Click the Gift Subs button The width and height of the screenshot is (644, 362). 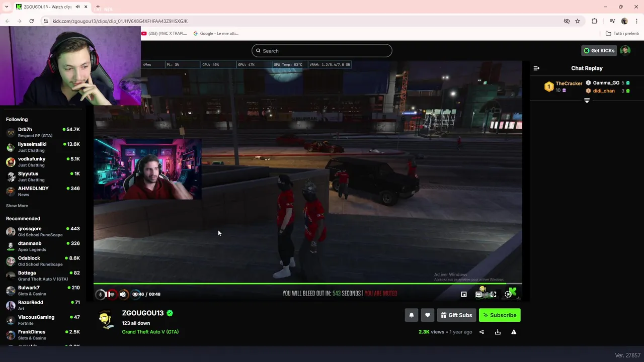pos(456,315)
